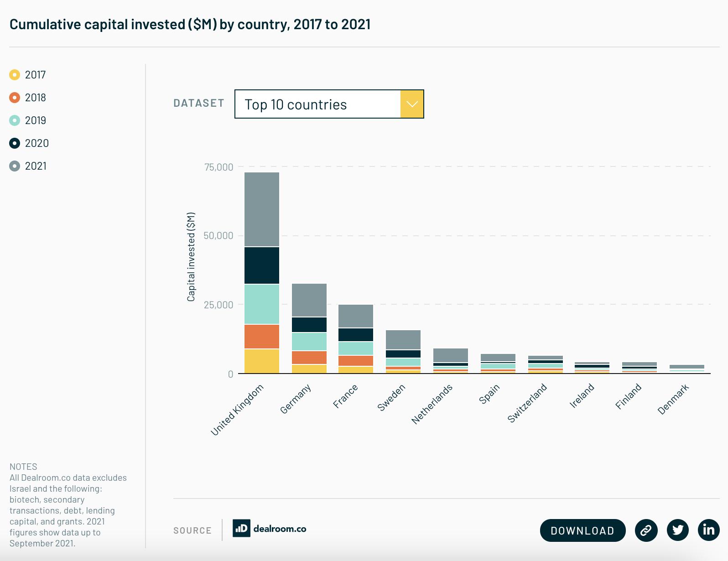Click the Switzerland axis label
Viewport: 728px width, 561px height.
(527, 403)
